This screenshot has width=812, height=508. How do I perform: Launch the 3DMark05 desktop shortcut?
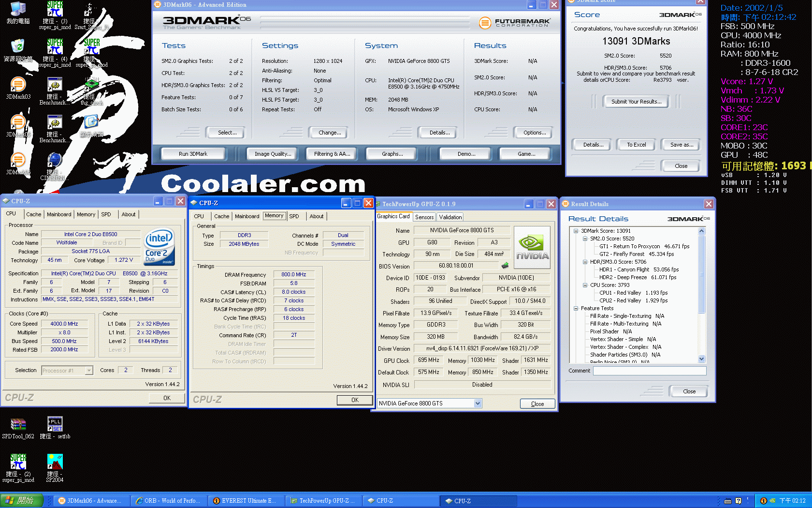18,126
